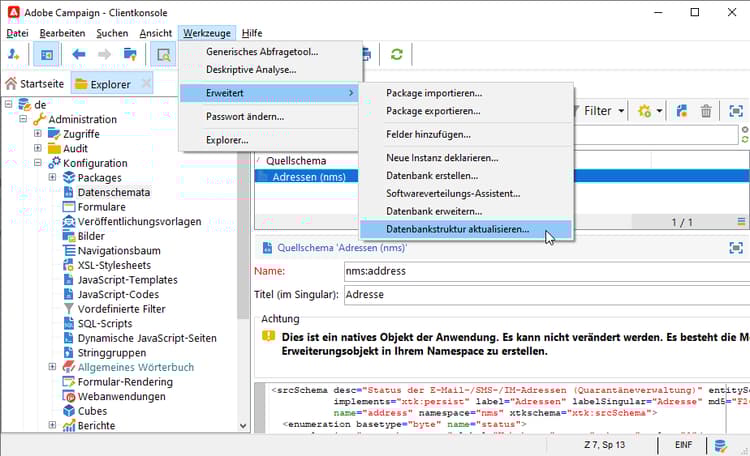Viewport: 750px width, 456px height.
Task: Choose Generisches Abfragetool menu entry
Action: pos(270,52)
